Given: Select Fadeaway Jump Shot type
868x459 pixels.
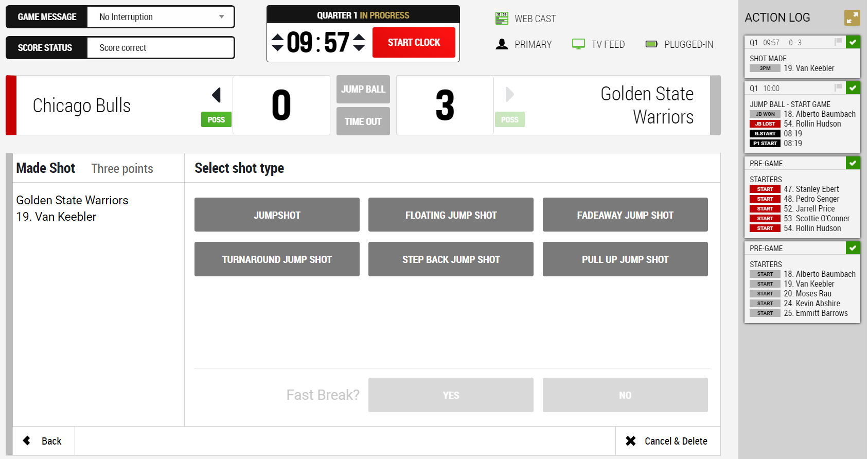Looking at the screenshot, I should [625, 215].
